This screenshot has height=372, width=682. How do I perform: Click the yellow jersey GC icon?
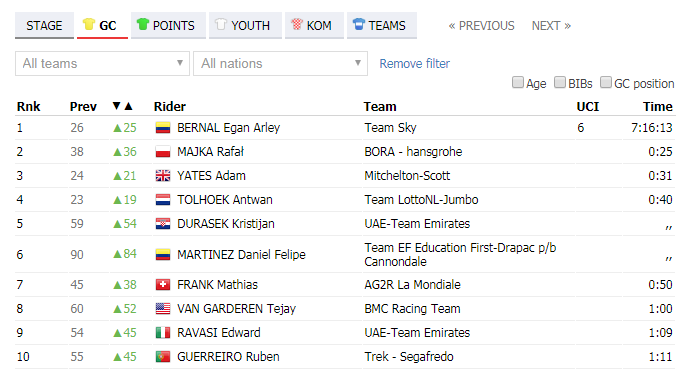click(x=89, y=24)
